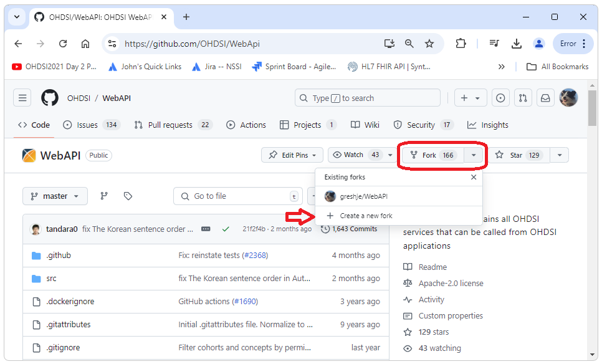Switch to the Wiki tab

[x=365, y=125]
